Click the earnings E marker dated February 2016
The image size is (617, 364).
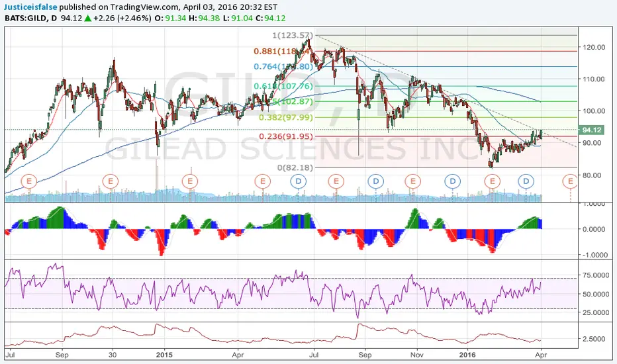coord(492,181)
